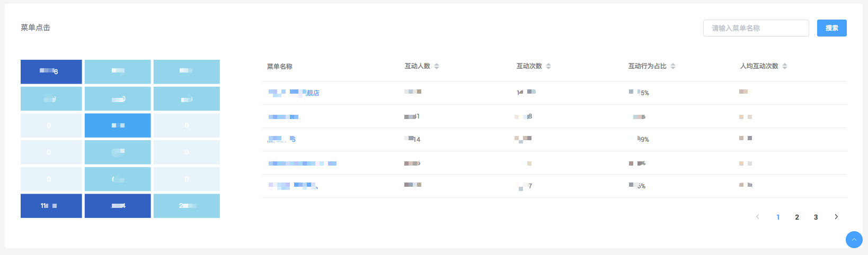Select page 1 in pagination
This screenshot has height=255, width=868.
tap(778, 217)
